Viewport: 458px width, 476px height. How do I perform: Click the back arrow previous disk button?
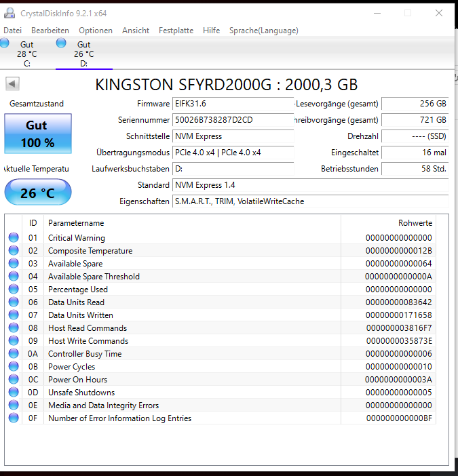pos(12,84)
